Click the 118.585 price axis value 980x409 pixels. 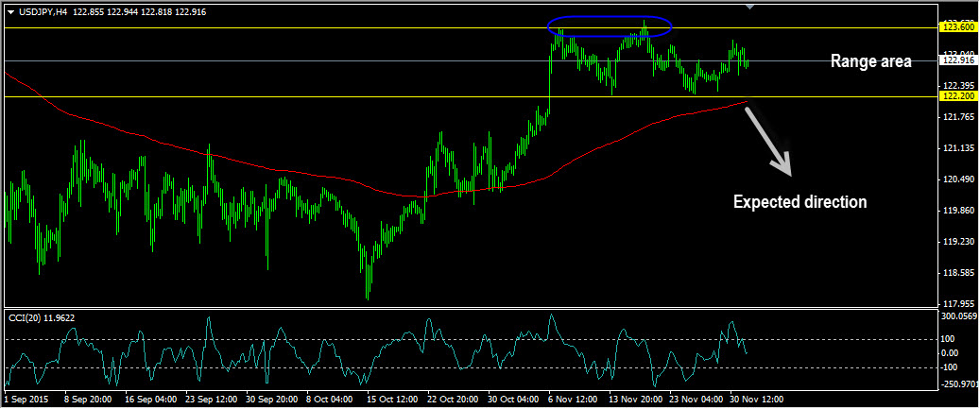pyautogui.click(x=958, y=273)
